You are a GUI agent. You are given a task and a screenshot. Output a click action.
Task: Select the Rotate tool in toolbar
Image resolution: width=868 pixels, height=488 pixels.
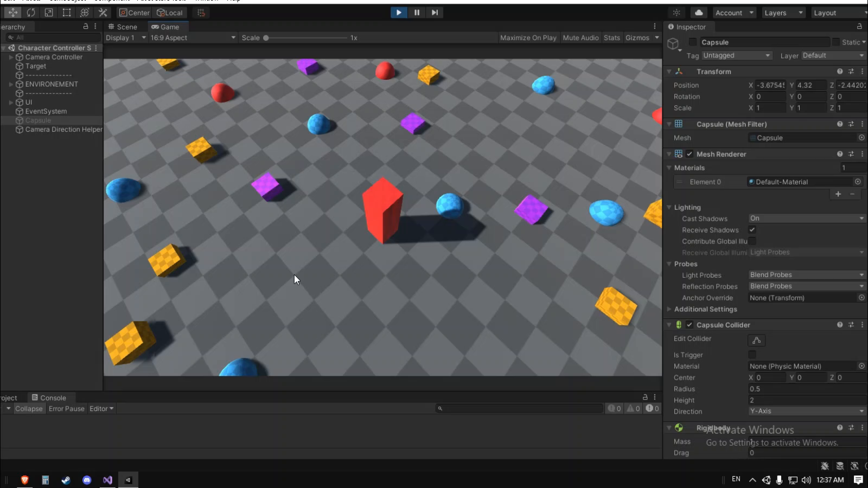[31, 12]
